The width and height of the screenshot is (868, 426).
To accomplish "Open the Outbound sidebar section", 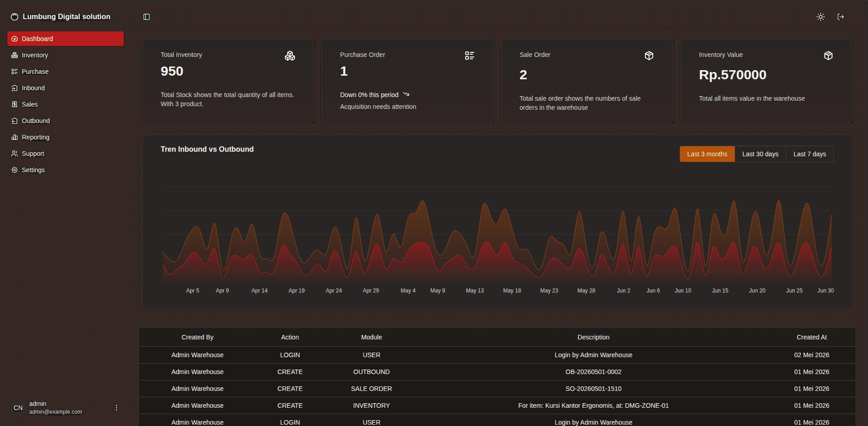I will click(x=66, y=121).
